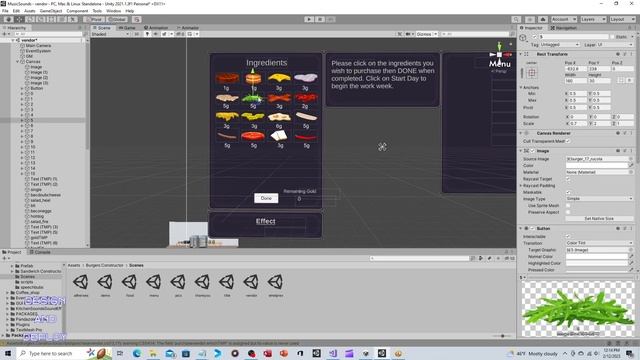Screen dimensions: 640x360
Task: Open the Layers dropdown
Action: (x=593, y=19)
